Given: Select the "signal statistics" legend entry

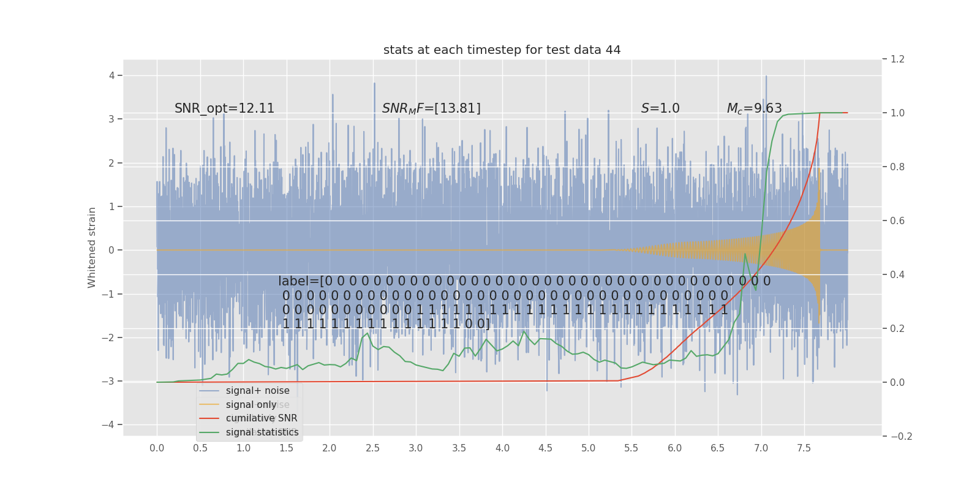Looking at the screenshot, I should tap(262, 432).
